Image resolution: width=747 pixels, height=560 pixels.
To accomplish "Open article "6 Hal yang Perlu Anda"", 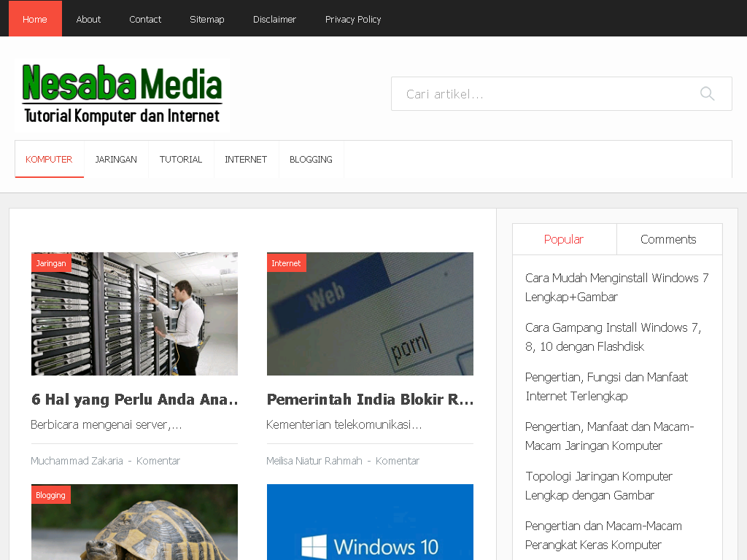I will click(135, 400).
